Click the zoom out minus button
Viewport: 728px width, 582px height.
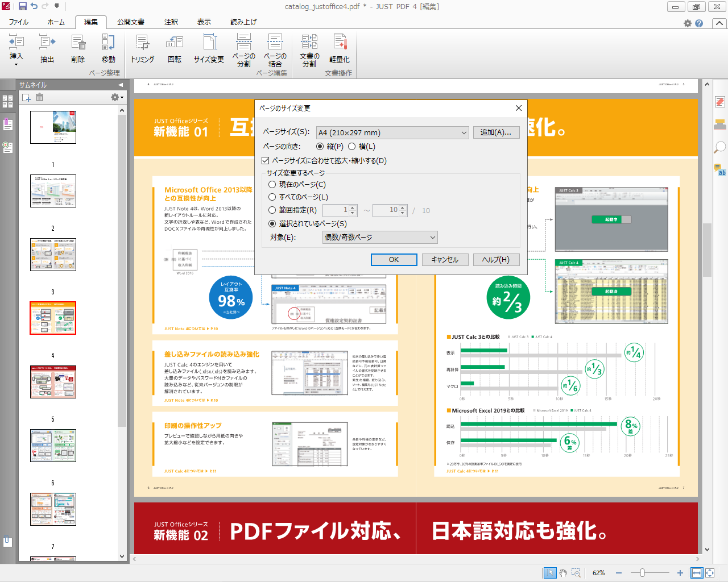(x=619, y=573)
